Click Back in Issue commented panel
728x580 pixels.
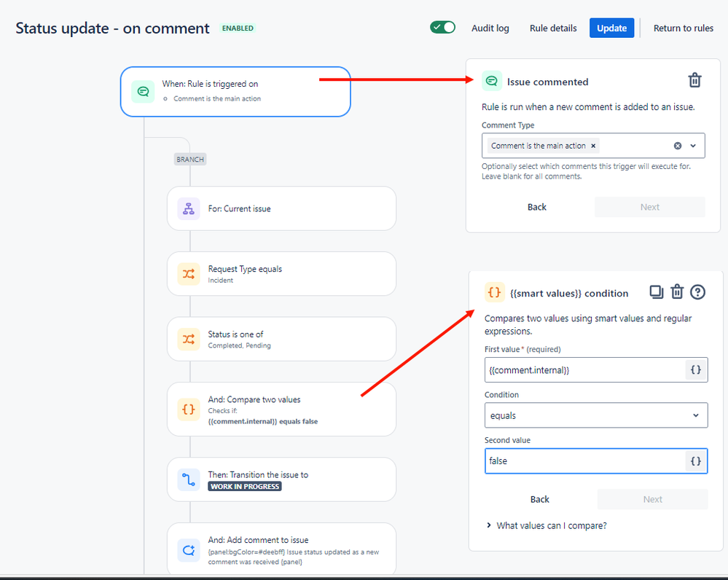coord(537,207)
